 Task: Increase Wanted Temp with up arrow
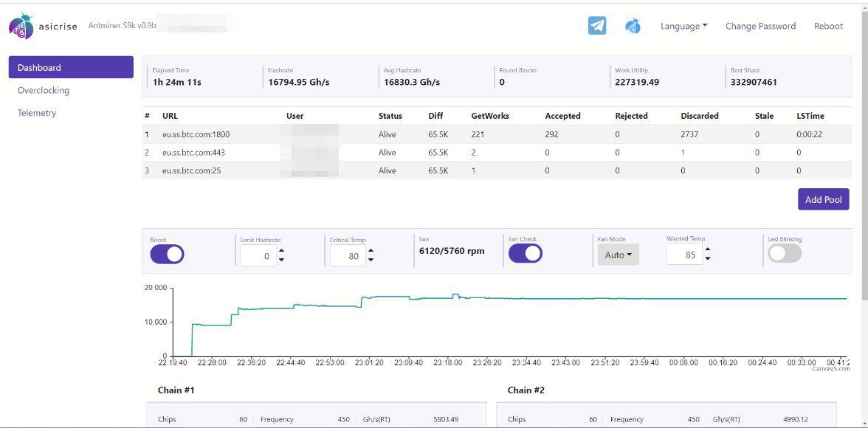coord(707,250)
